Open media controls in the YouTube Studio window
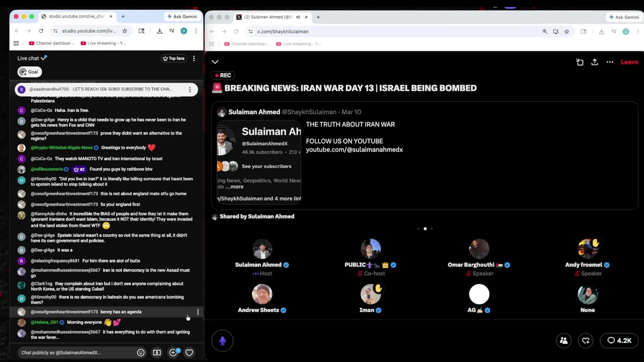Image resolution: width=644 pixels, height=362 pixels. tap(172, 31)
